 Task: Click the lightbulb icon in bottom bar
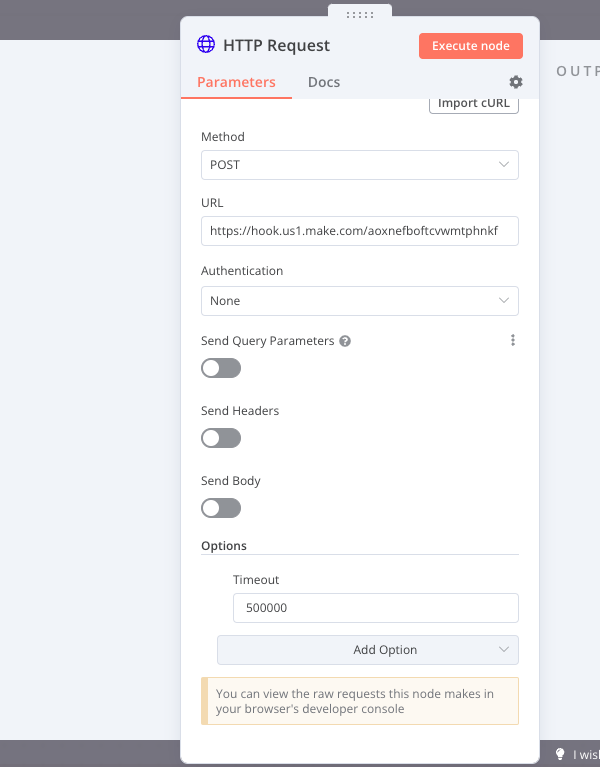click(x=560, y=754)
